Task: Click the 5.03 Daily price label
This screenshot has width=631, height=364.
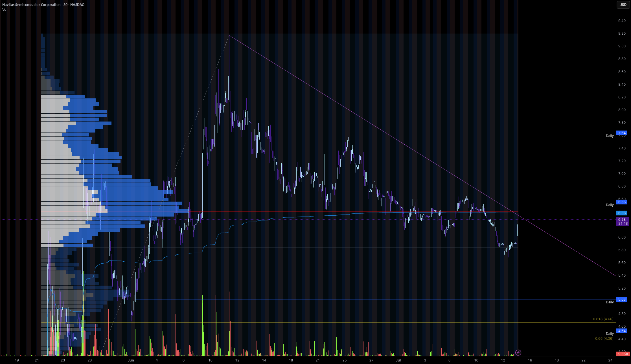Action: point(622,299)
